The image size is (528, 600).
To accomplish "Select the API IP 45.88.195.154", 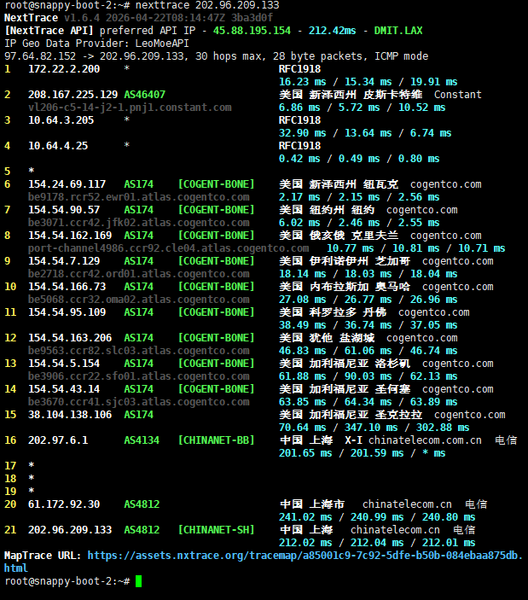I will click(x=252, y=31).
